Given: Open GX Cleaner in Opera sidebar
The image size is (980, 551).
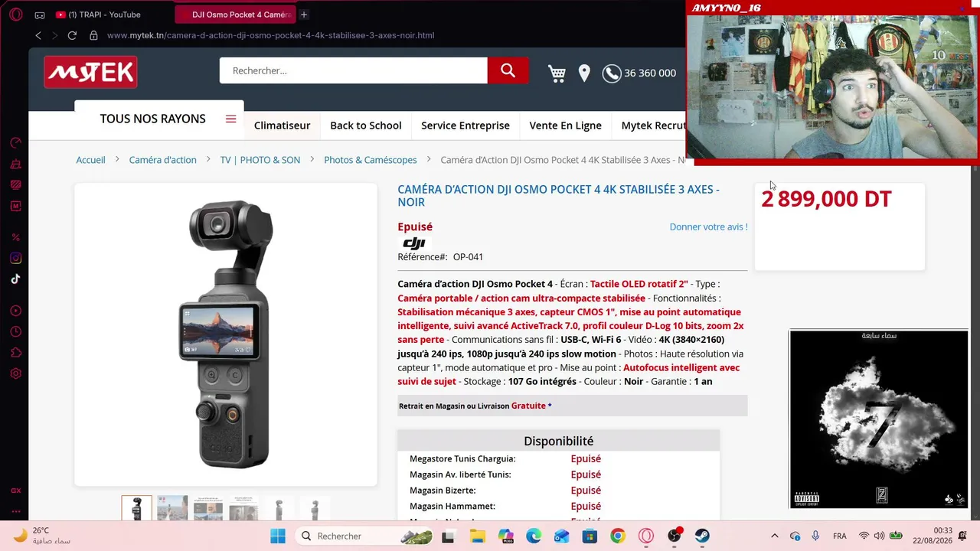Looking at the screenshot, I should point(15,164).
